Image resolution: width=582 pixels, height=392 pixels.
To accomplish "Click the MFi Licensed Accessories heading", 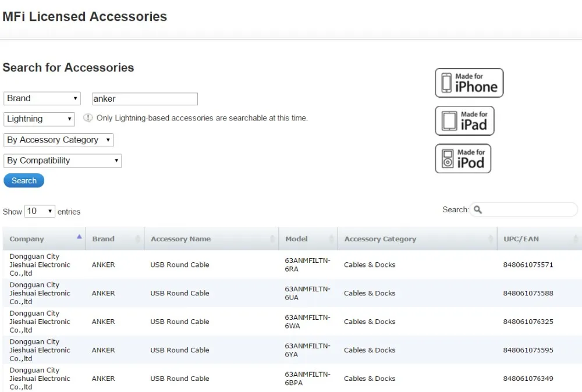I will 84,17.
